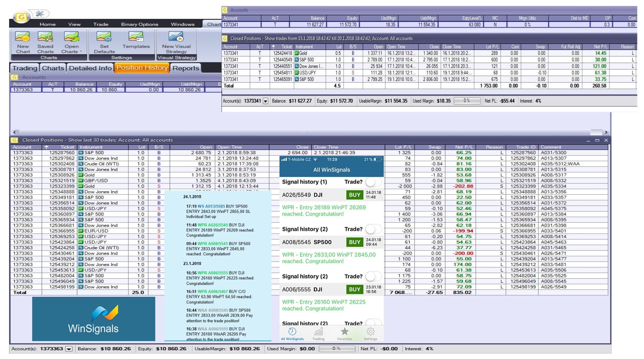Open the Account(s) 1373341 dropdown arrow
The width and height of the screenshot is (644, 359).
(x=266, y=101)
